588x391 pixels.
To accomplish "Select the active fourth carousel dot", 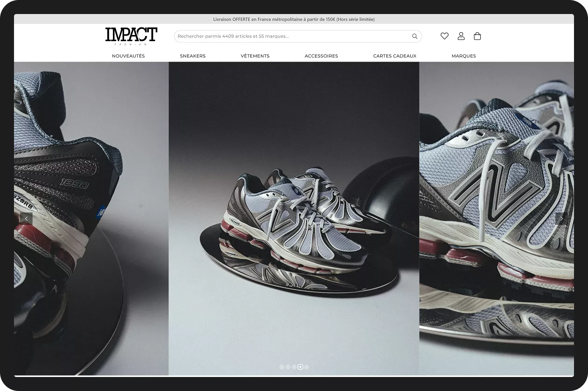I will 301,367.
